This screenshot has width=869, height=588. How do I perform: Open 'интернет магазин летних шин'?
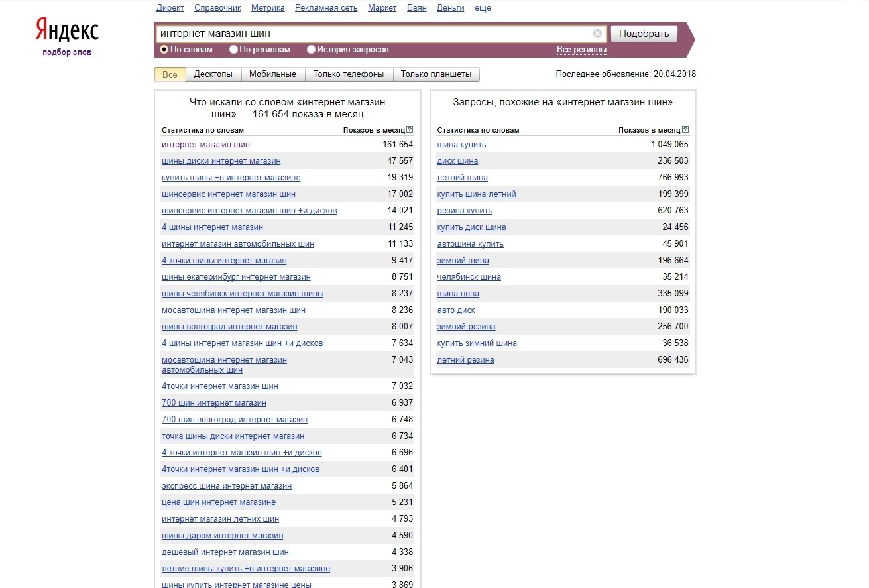tap(220, 519)
